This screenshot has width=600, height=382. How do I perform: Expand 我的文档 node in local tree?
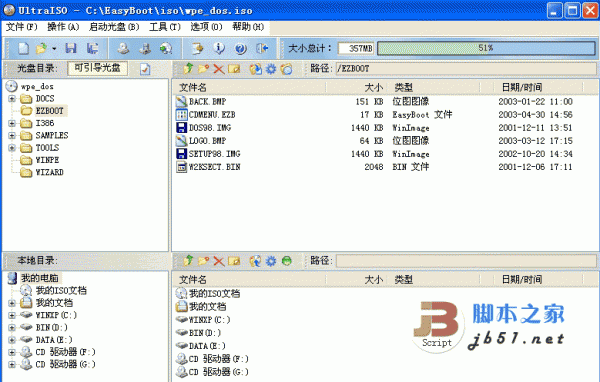pos(12,303)
